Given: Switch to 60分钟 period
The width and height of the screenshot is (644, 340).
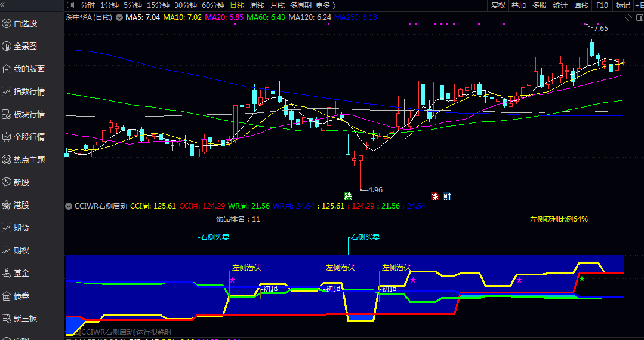Looking at the screenshot, I should click(213, 5).
